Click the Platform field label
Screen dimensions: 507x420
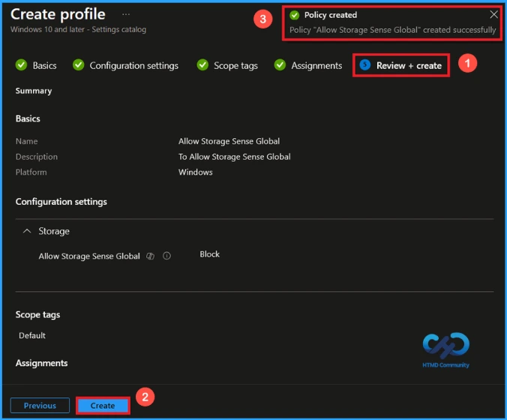click(x=31, y=172)
